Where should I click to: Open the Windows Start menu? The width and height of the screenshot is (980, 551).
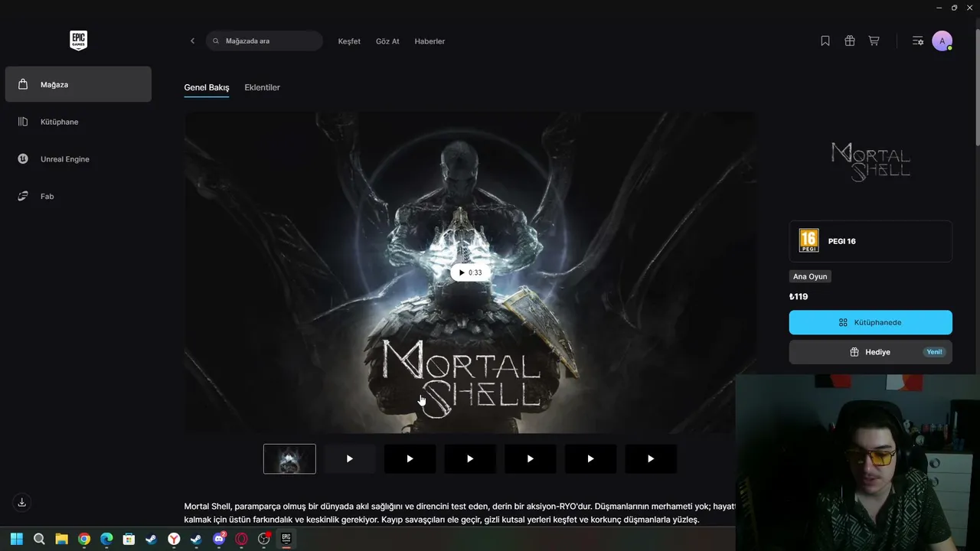[17, 539]
